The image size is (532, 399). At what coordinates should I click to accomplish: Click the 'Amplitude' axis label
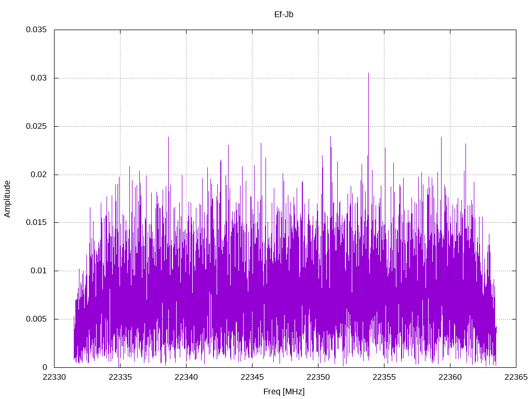(x=7, y=199)
